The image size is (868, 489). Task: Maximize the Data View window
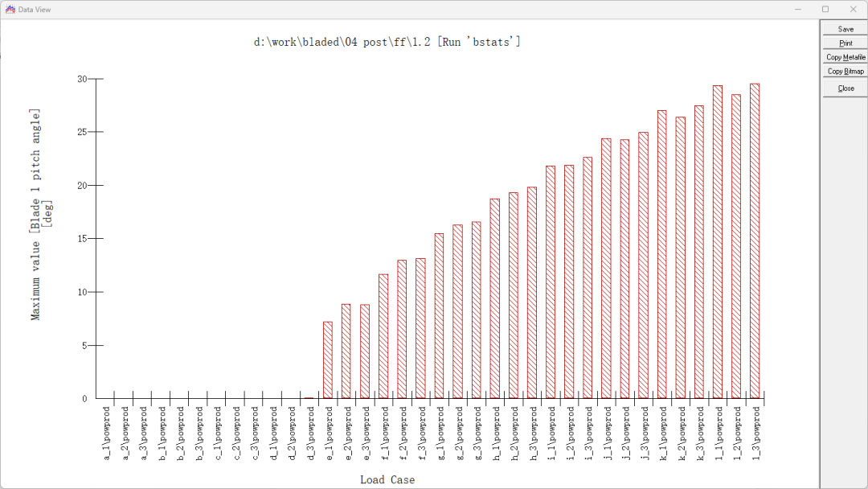(x=825, y=9)
